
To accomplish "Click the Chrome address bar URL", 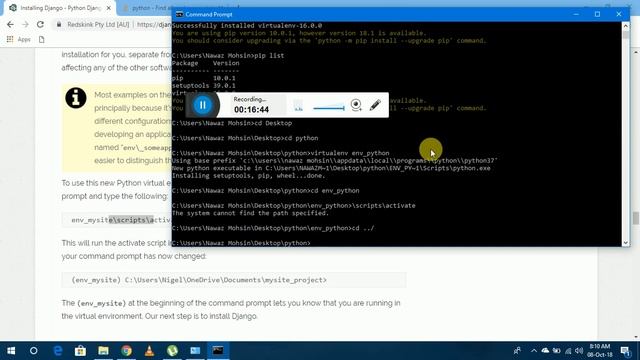I will click(154, 24).
